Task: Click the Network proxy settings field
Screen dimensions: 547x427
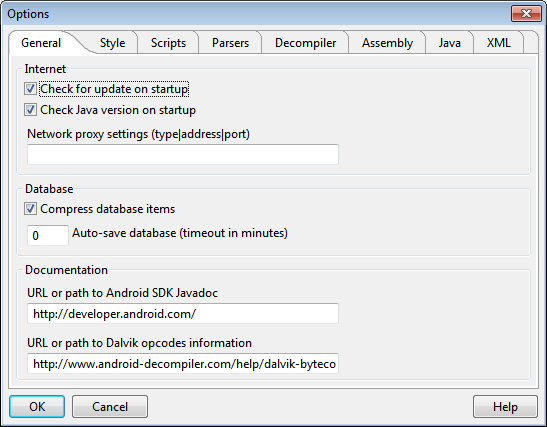Action: (x=183, y=154)
